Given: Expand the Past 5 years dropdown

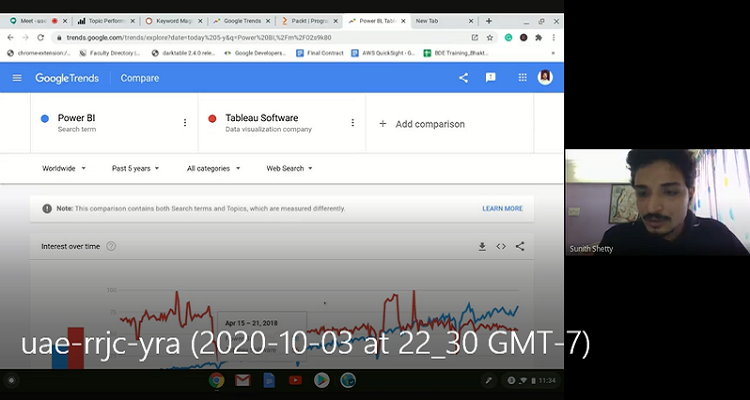Looking at the screenshot, I should click(135, 168).
